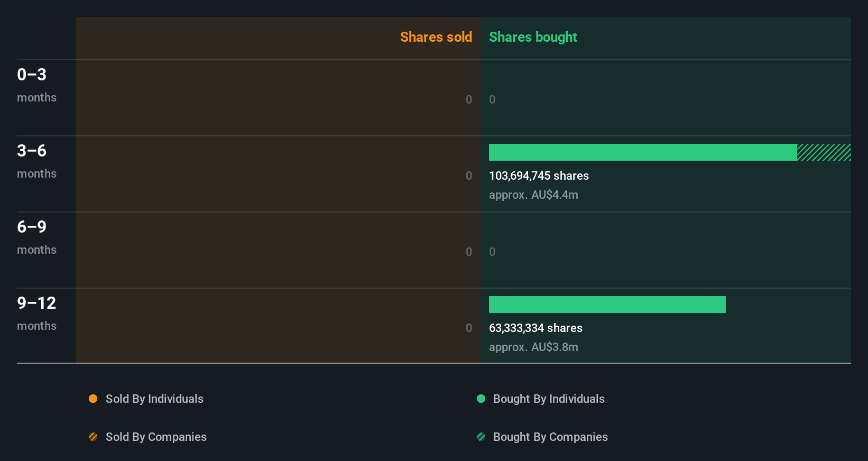The width and height of the screenshot is (868, 461).
Task: Select the Sold By Companies legend label
Action: (x=156, y=437)
